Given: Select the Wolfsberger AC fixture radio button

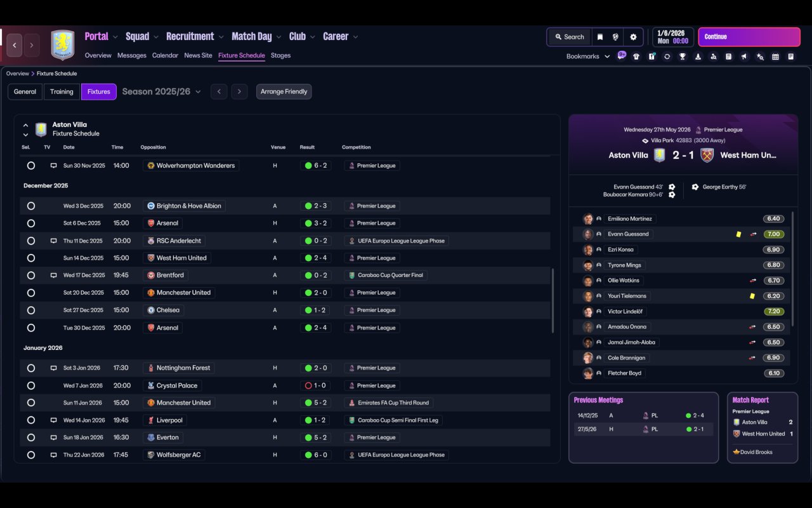Looking at the screenshot, I should point(31,455).
